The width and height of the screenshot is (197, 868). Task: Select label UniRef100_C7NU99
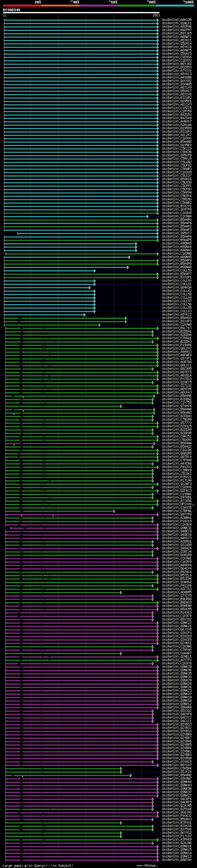click(176, 419)
